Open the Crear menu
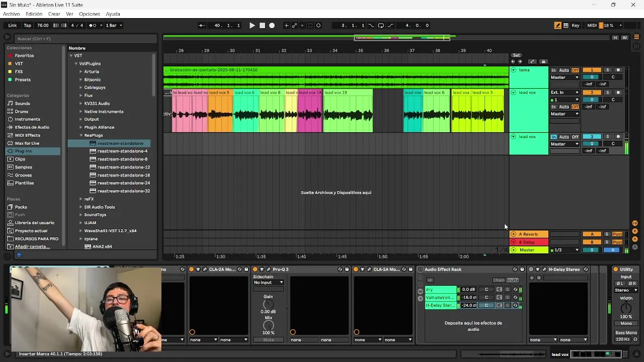 point(54,14)
